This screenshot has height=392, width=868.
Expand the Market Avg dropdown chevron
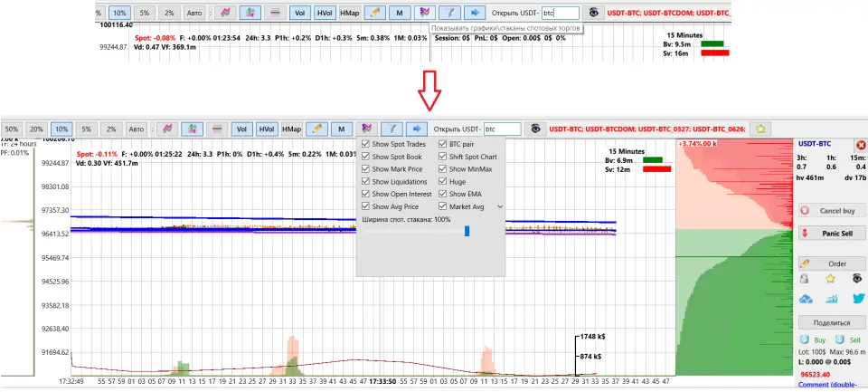point(500,207)
